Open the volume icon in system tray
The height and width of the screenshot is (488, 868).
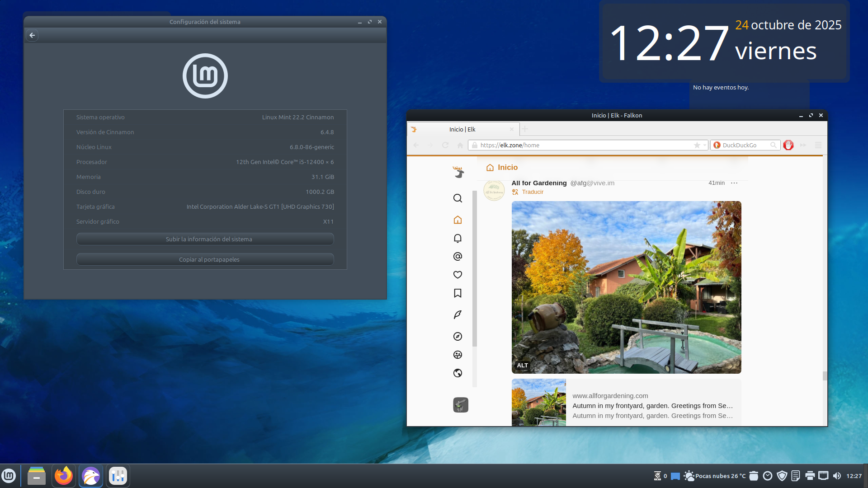837,476
